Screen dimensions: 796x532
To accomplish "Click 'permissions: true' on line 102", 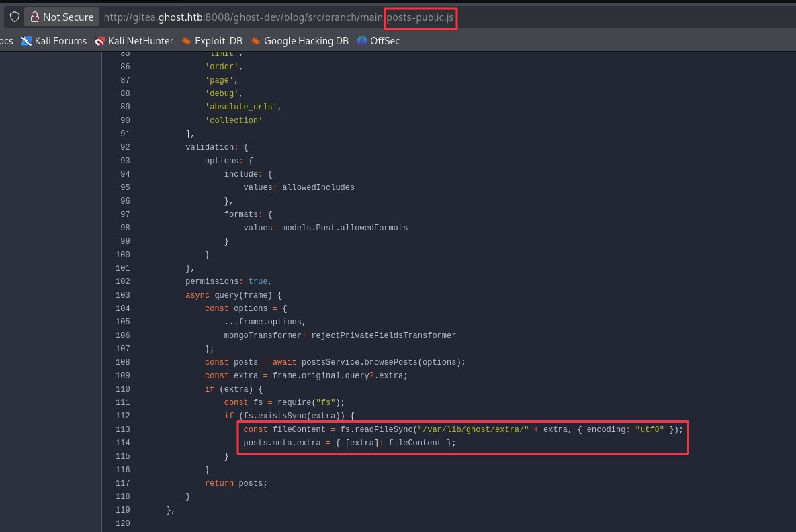I will click(x=226, y=281).
